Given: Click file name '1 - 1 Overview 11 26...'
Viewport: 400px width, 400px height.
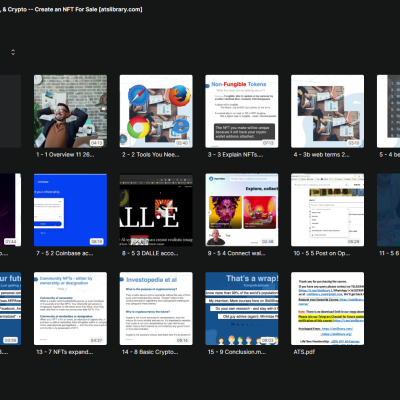Looking at the screenshot, I should (65, 155).
